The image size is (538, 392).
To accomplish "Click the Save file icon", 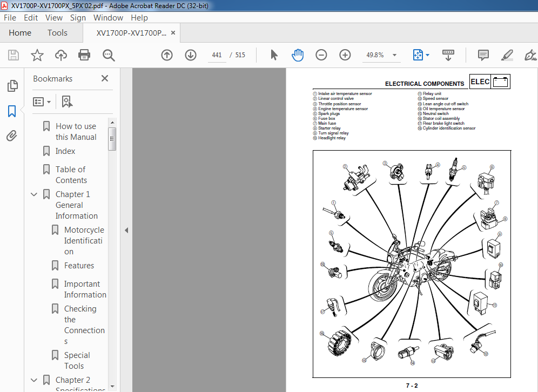I will point(14,55).
